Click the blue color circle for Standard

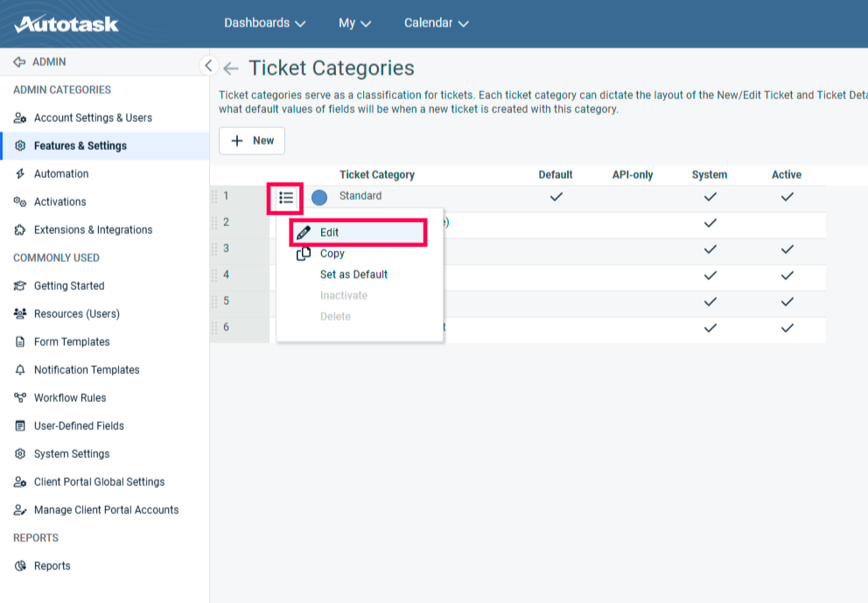tap(319, 198)
